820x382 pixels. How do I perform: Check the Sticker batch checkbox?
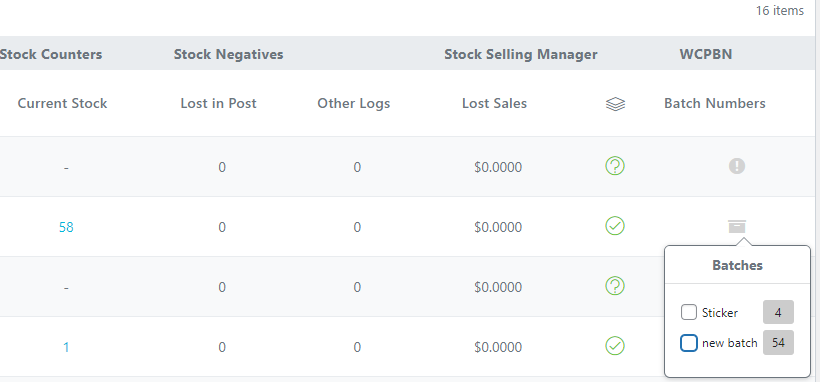(x=689, y=312)
